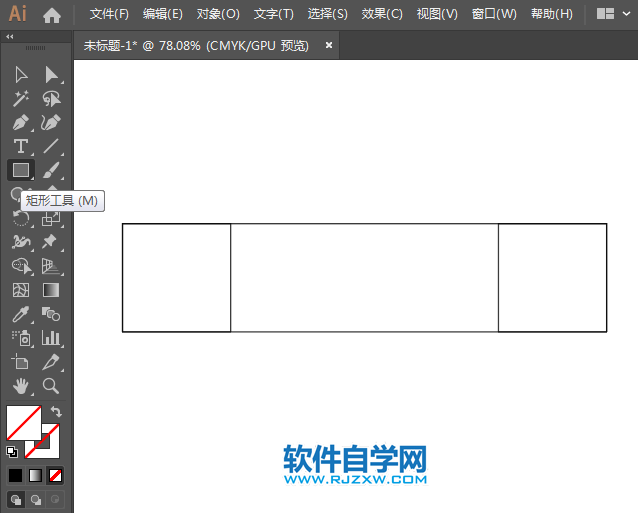Screen dimensions: 638x513
Task: Expand the chevron next to layout icon
Action: 626,14
